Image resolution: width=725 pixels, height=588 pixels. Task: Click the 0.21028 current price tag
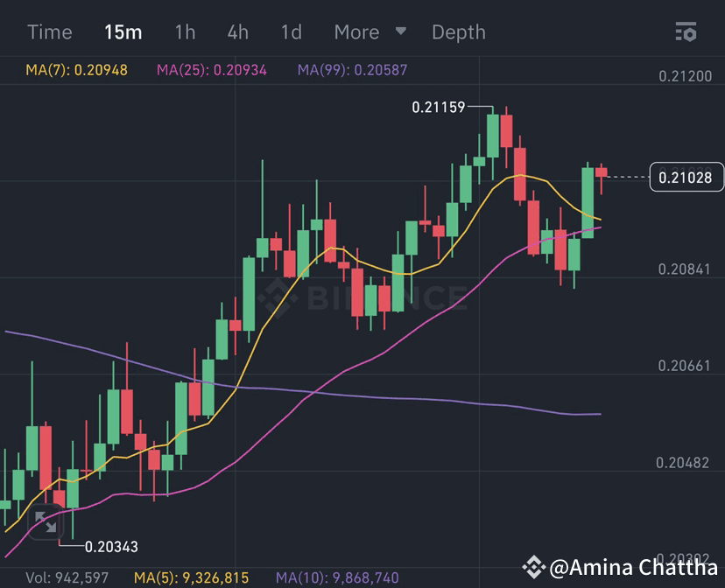point(686,177)
